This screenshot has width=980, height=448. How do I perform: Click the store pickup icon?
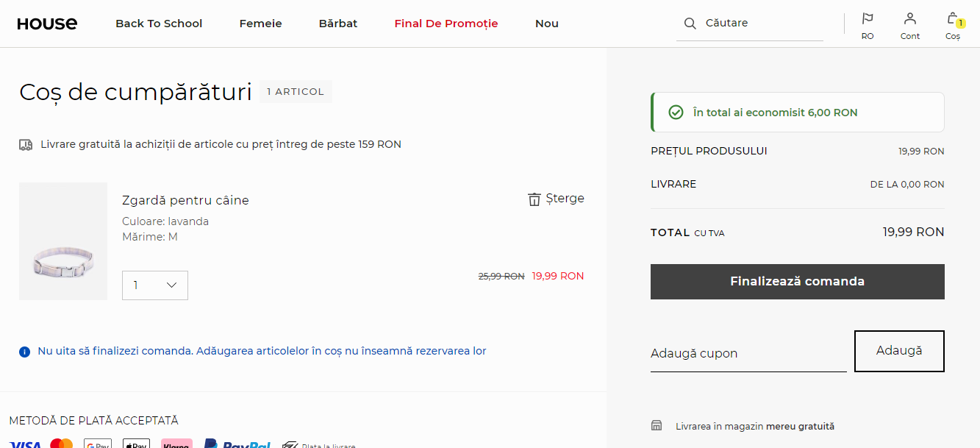657,426
